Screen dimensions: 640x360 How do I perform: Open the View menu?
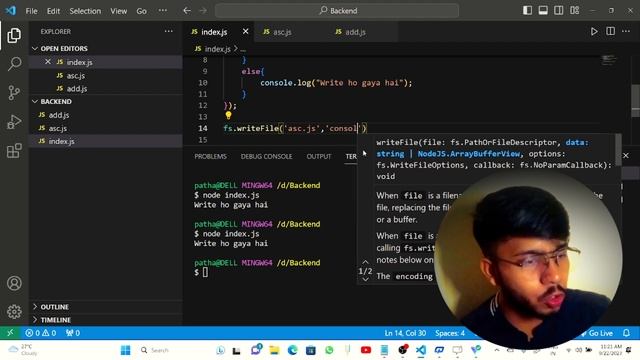pyautogui.click(x=118, y=11)
